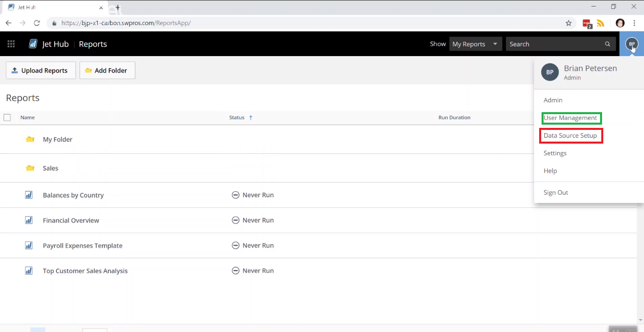Click the Add Folder button

[107, 71]
